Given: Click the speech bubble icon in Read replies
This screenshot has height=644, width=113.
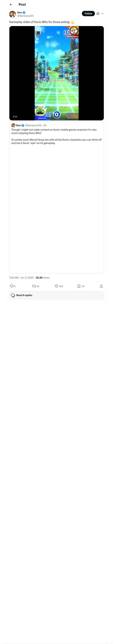Looking at the screenshot, I should click(x=13, y=295).
